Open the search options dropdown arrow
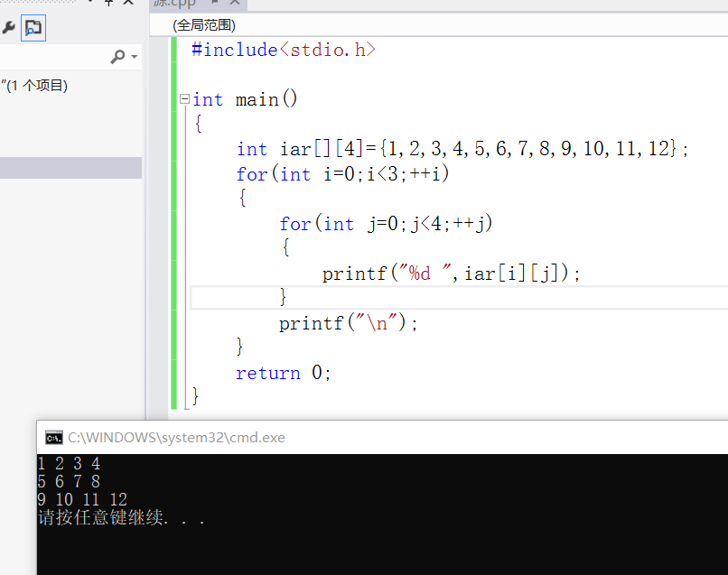Image resolution: width=728 pixels, height=575 pixels. click(x=135, y=57)
